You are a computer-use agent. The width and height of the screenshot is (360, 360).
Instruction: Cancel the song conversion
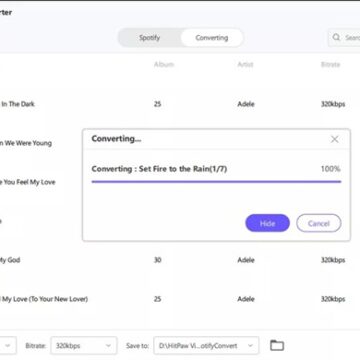click(x=319, y=223)
